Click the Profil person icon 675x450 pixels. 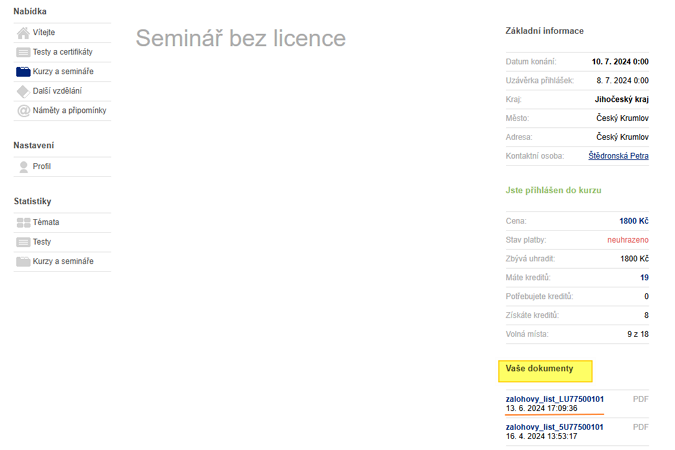tap(24, 167)
